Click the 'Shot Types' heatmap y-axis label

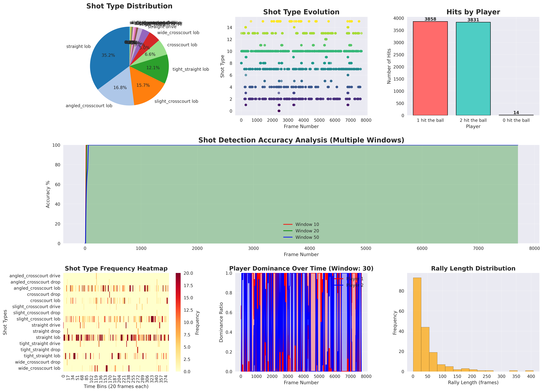5,322
